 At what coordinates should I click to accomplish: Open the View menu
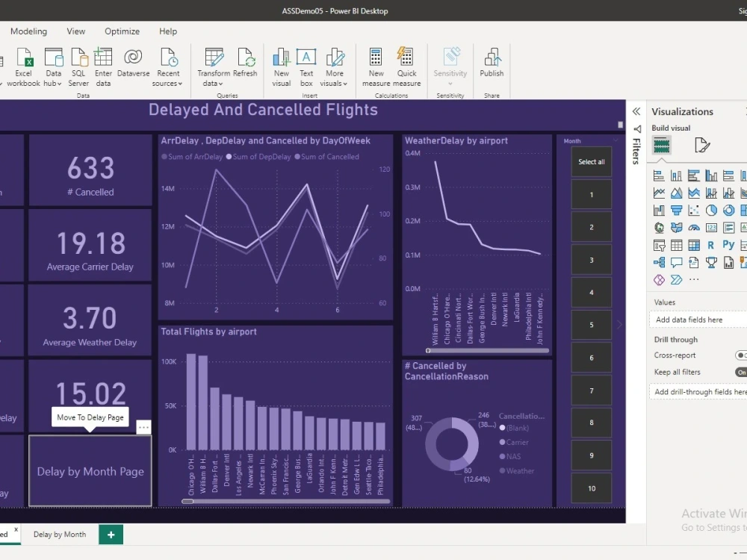(75, 31)
